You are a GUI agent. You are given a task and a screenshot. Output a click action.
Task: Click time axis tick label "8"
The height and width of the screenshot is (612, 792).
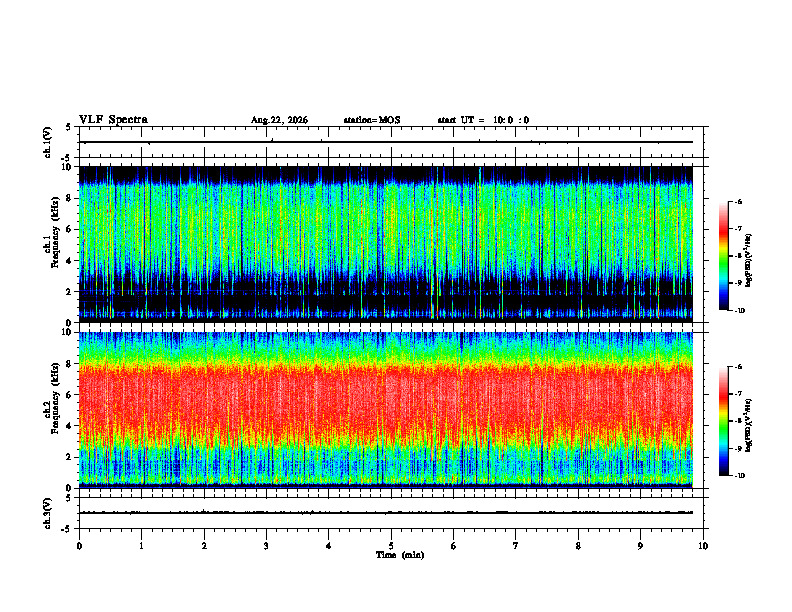pos(578,546)
